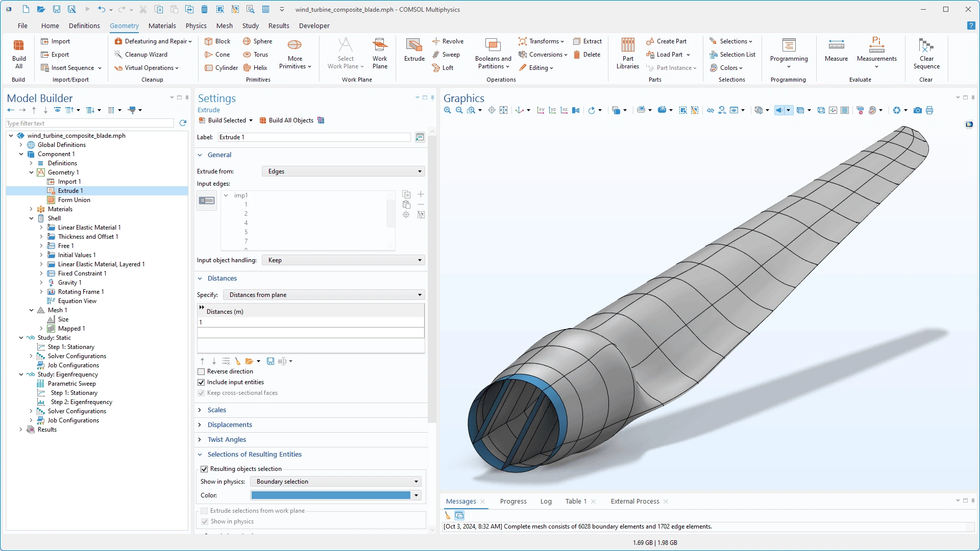The width and height of the screenshot is (980, 551).
Task: Expand the Twist Angles section
Action: click(227, 439)
